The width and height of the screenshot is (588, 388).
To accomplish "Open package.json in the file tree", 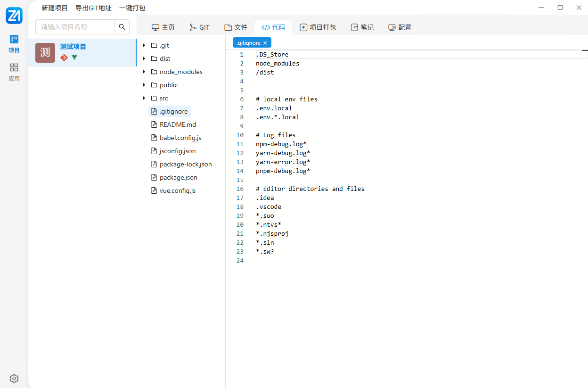I will (x=178, y=178).
